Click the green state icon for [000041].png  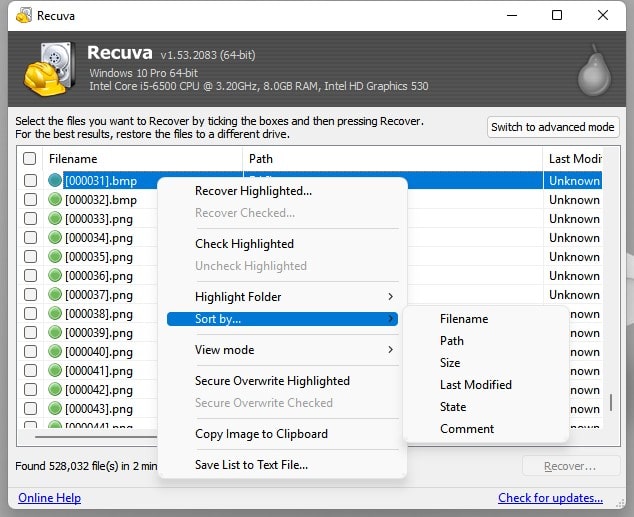(55, 370)
